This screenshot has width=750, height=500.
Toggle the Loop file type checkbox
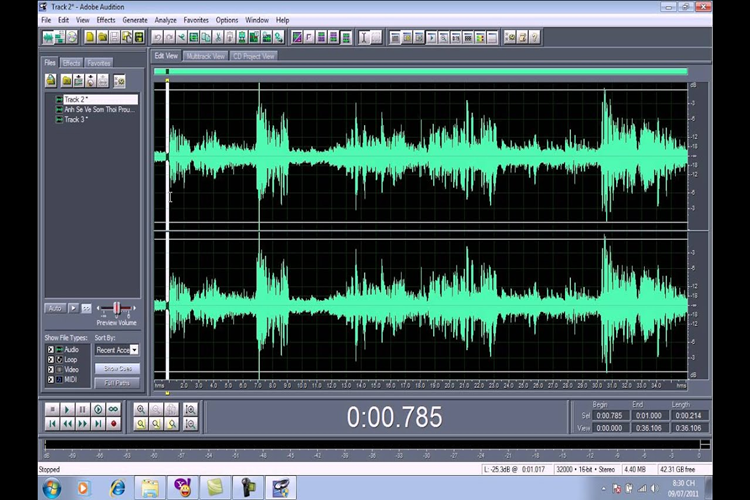tap(51, 360)
